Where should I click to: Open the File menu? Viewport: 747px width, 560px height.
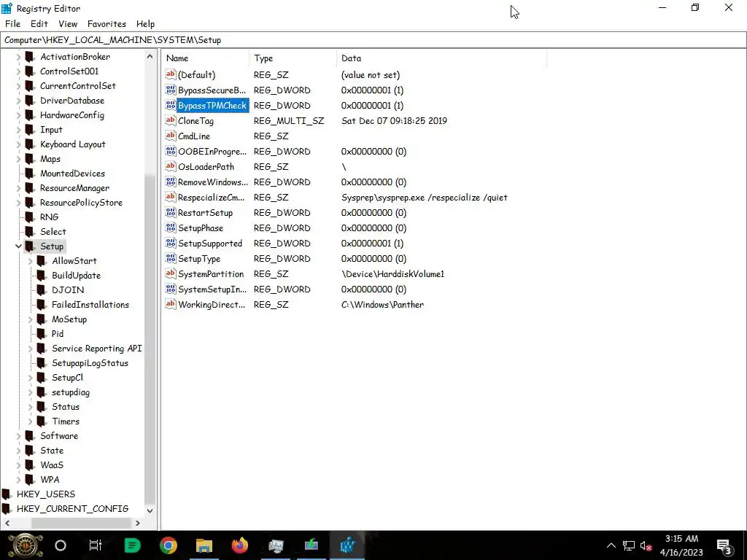[12, 24]
